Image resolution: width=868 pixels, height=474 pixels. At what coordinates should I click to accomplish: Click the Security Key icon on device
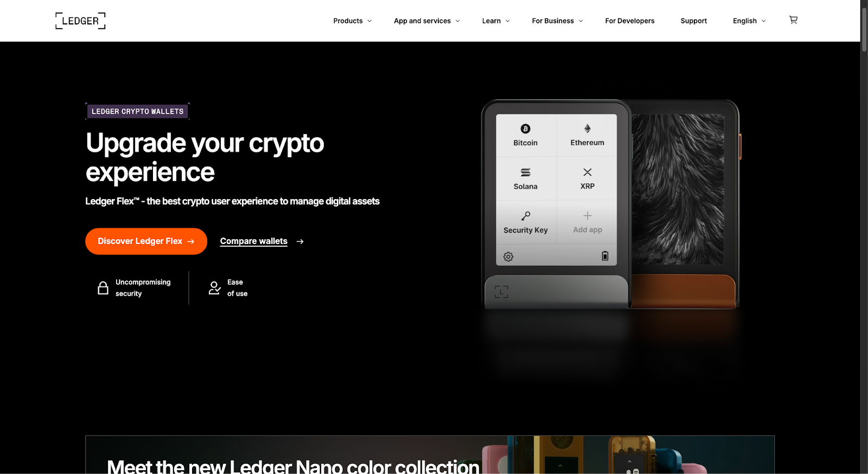(x=525, y=216)
